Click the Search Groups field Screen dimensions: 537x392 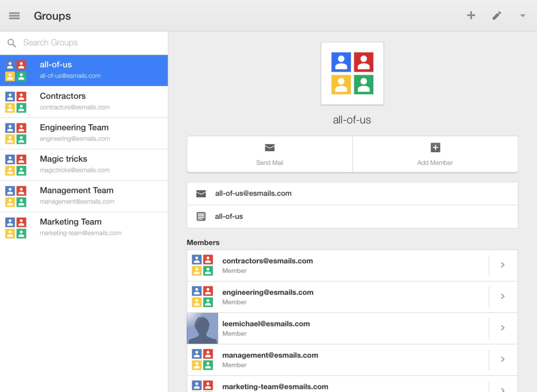84,43
